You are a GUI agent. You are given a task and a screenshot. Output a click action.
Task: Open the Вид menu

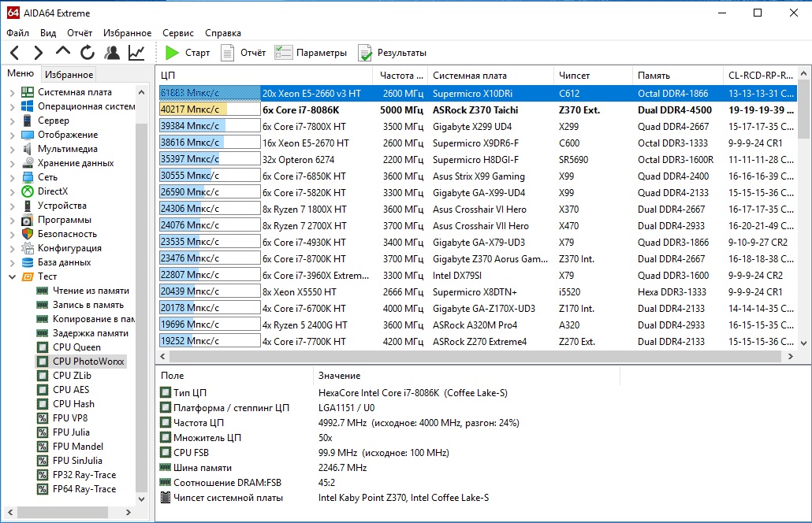point(48,33)
